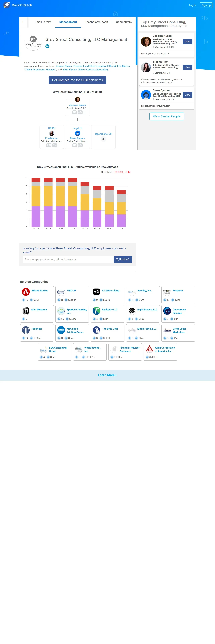Open the Respond company link

pos(178,291)
